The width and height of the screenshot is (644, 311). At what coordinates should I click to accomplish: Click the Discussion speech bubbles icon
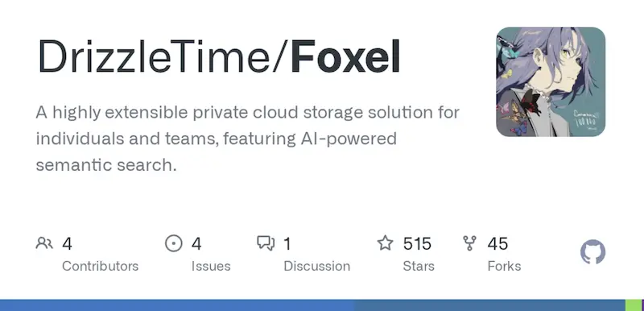click(266, 243)
